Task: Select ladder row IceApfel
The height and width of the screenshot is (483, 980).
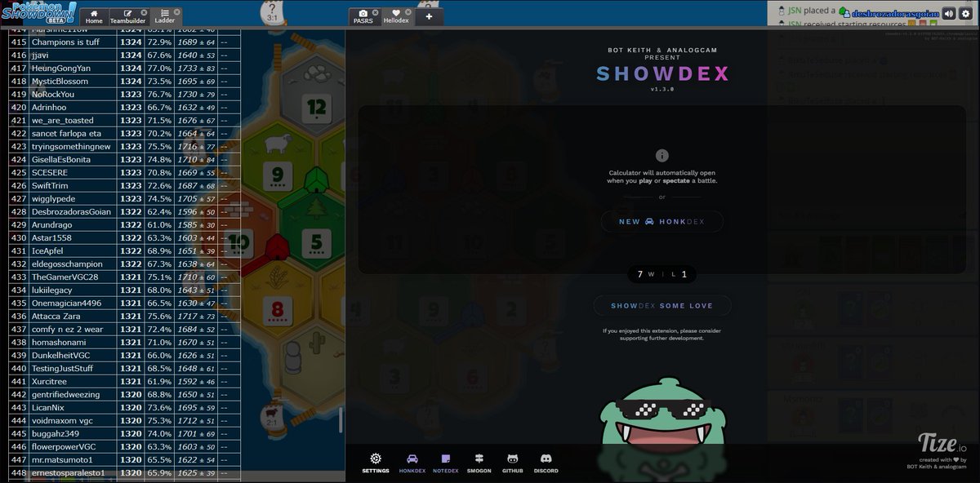Action: point(125,250)
